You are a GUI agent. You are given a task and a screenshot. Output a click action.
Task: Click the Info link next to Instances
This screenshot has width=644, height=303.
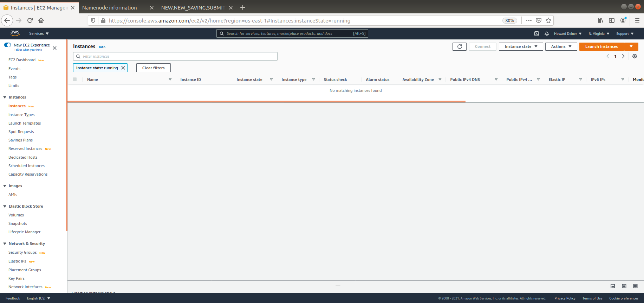pyautogui.click(x=102, y=47)
